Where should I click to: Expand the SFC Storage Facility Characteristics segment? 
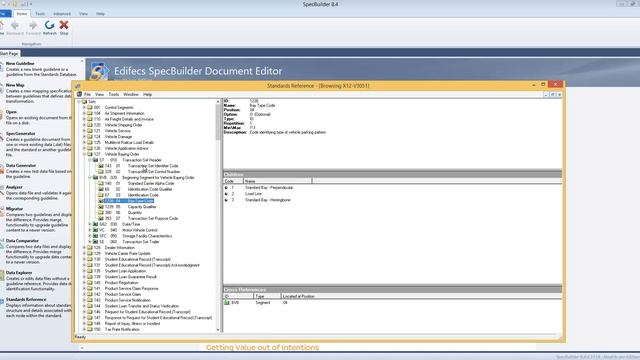[90, 236]
